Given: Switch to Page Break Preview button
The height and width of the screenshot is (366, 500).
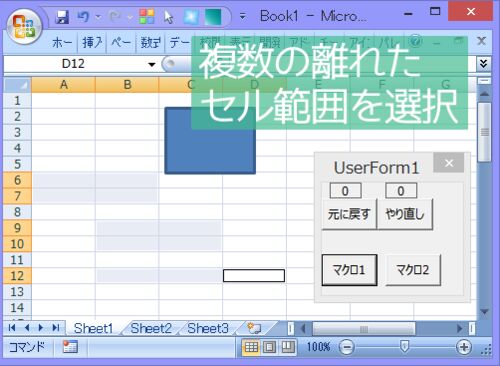Looking at the screenshot, I should [x=288, y=347].
